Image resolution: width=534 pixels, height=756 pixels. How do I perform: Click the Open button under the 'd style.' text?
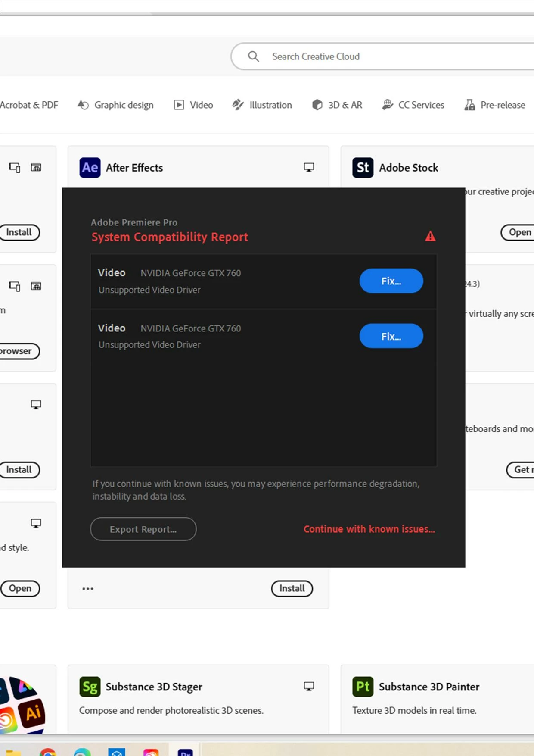(20, 588)
